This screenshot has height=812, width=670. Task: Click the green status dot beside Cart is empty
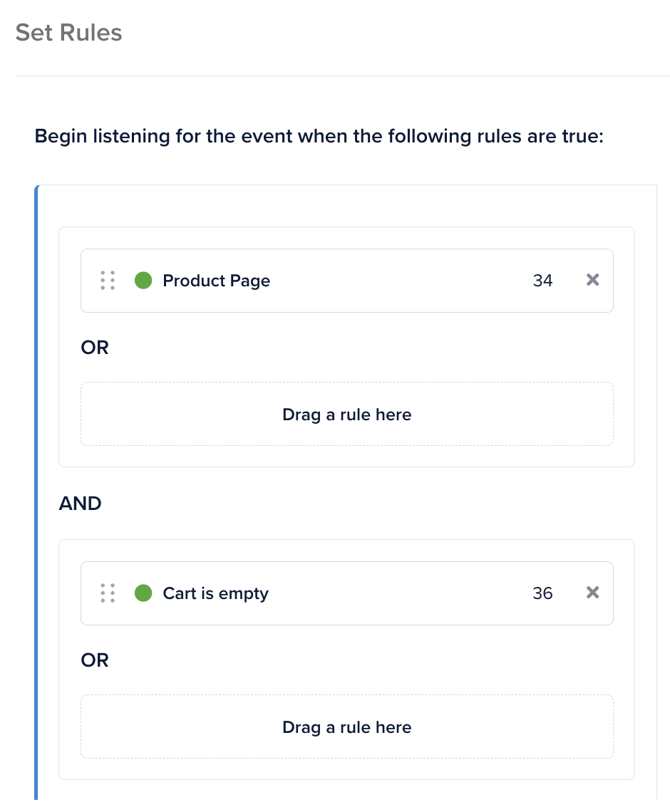click(143, 593)
